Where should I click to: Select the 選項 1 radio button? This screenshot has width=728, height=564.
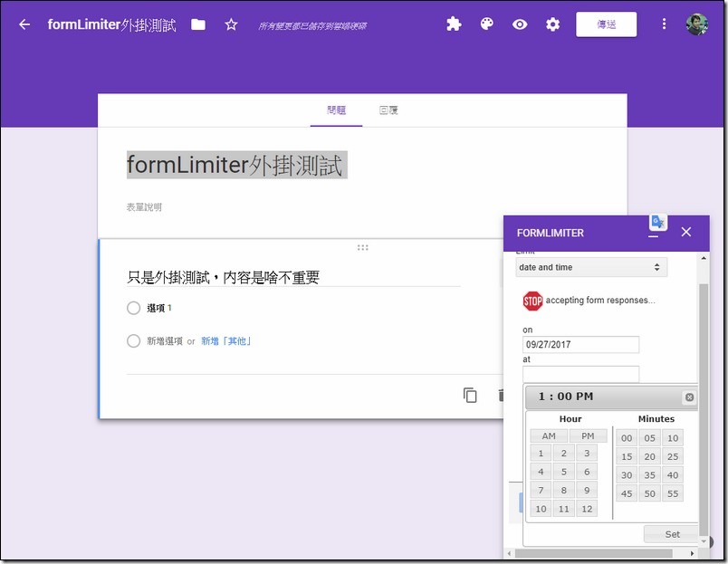pyautogui.click(x=133, y=308)
